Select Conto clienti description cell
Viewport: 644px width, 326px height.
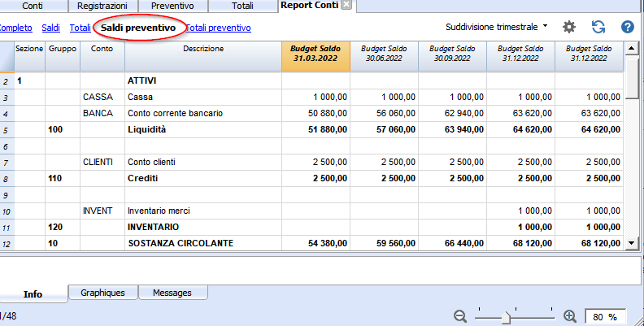(203, 162)
